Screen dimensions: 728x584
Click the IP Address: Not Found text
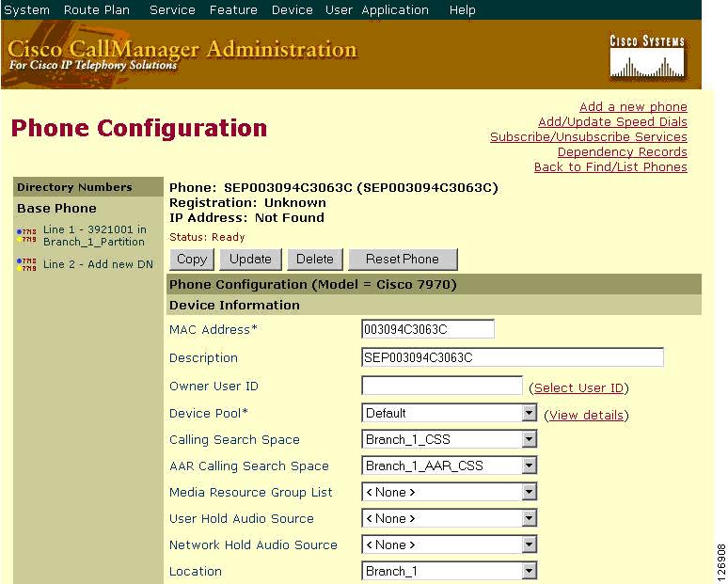point(246,218)
